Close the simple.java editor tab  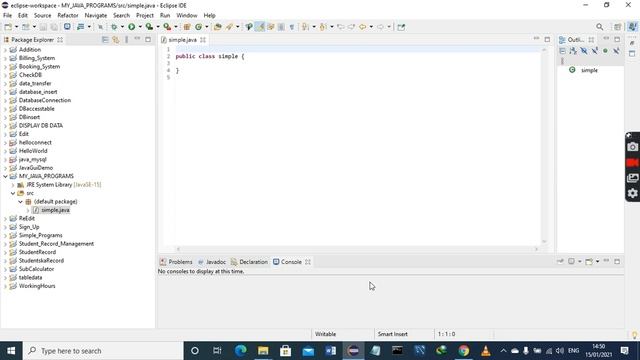[203, 40]
